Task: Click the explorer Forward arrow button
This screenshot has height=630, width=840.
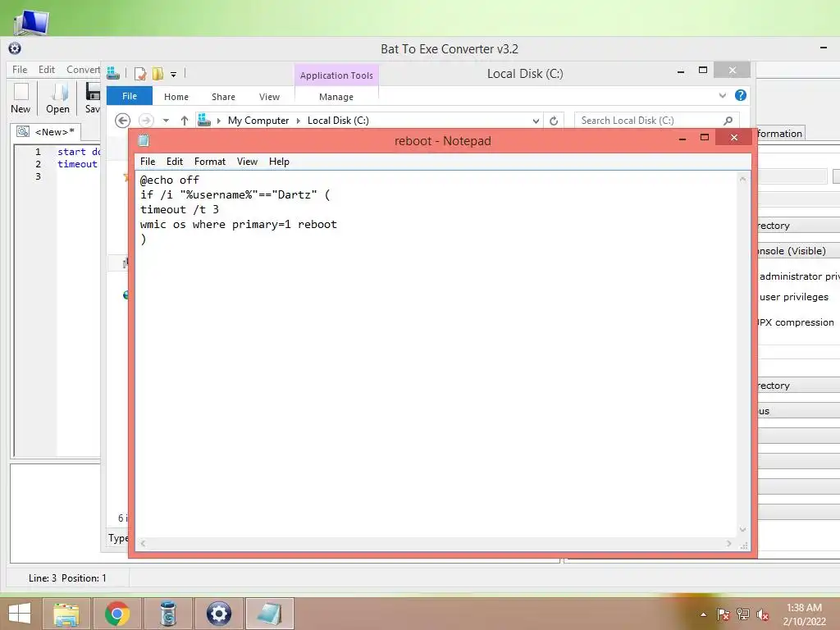Action: 146,121
